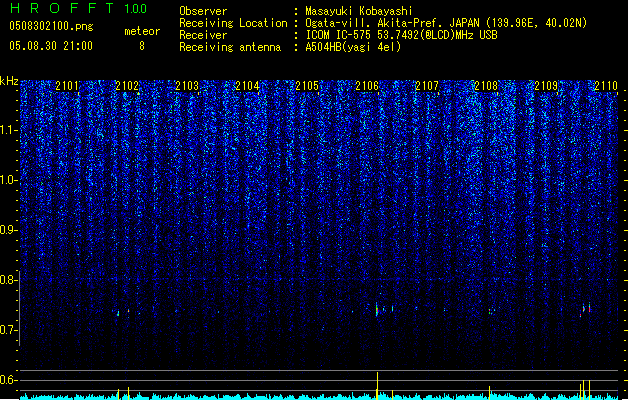Click the HROFFT 1.0.0 title text

78,8
